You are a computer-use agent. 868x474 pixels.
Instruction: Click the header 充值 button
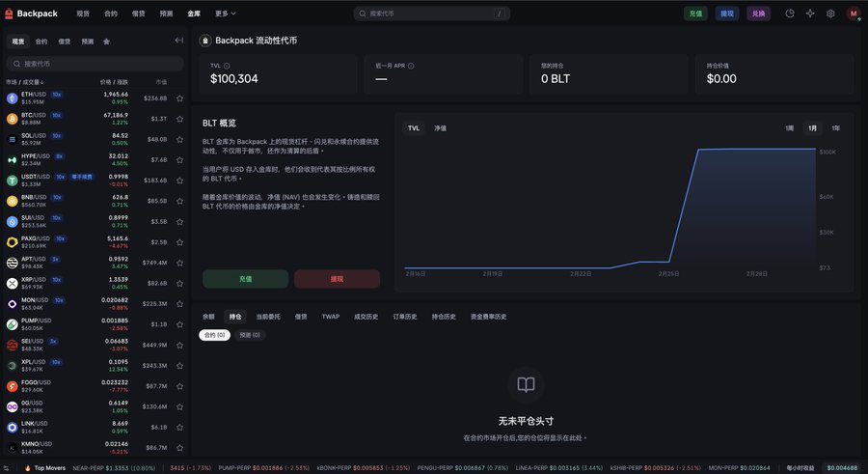[x=695, y=14]
